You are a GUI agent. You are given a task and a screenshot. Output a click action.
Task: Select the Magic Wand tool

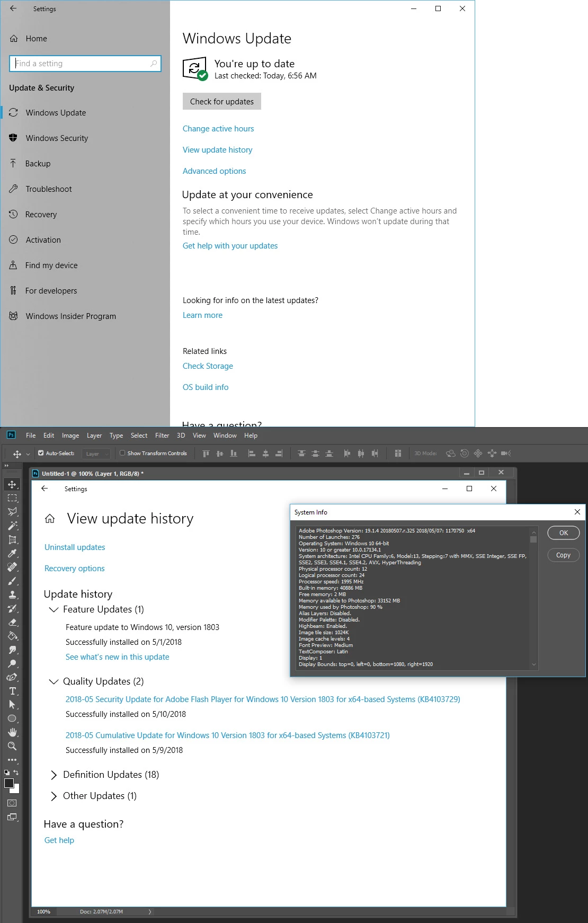coord(12,526)
